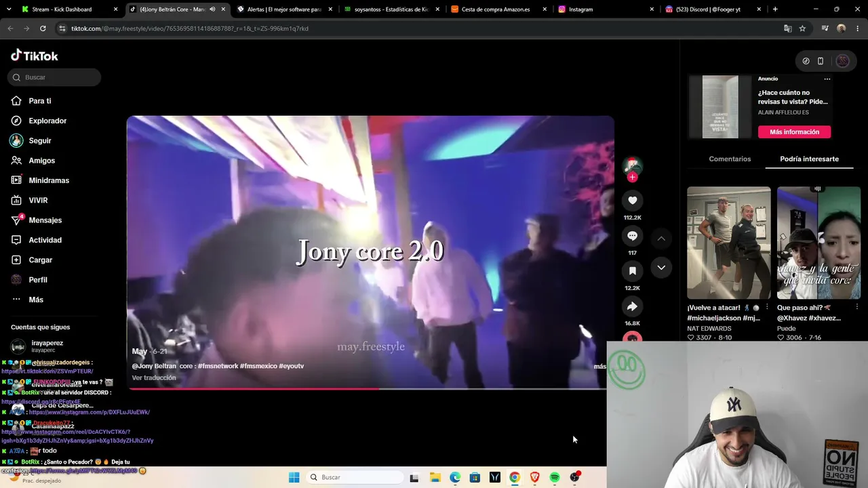Open the video's comments via the speech bubble icon
The height and width of the screenshot is (488, 868).
[632, 235]
